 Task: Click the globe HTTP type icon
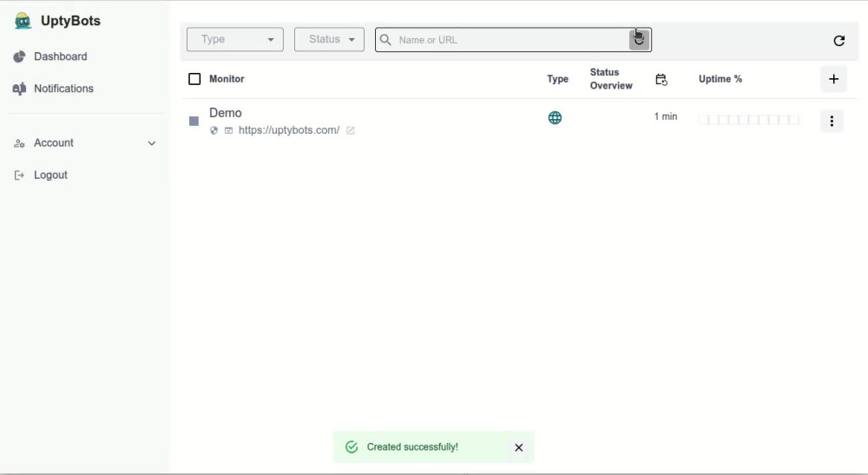point(555,118)
